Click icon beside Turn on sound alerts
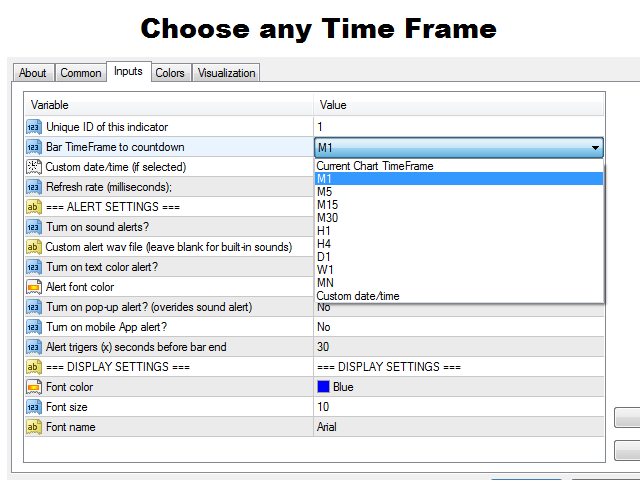Screen dimensions: 640x480 [34, 227]
